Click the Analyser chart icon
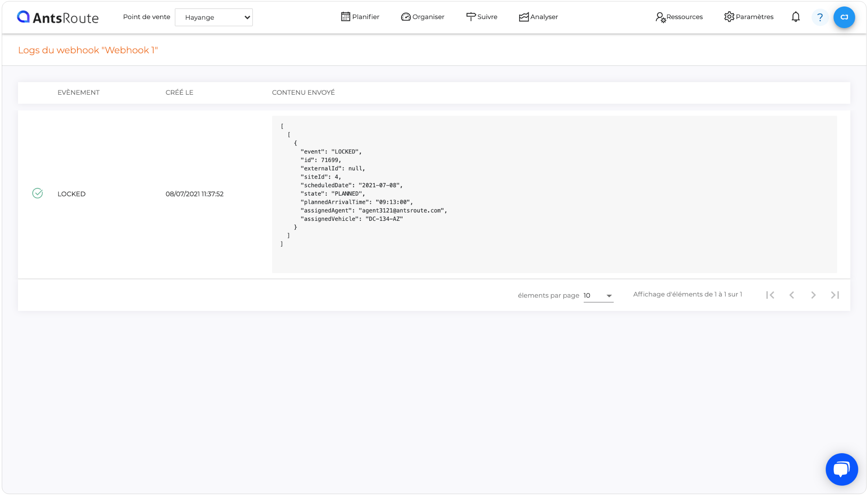The width and height of the screenshot is (868, 495). [x=524, y=17]
